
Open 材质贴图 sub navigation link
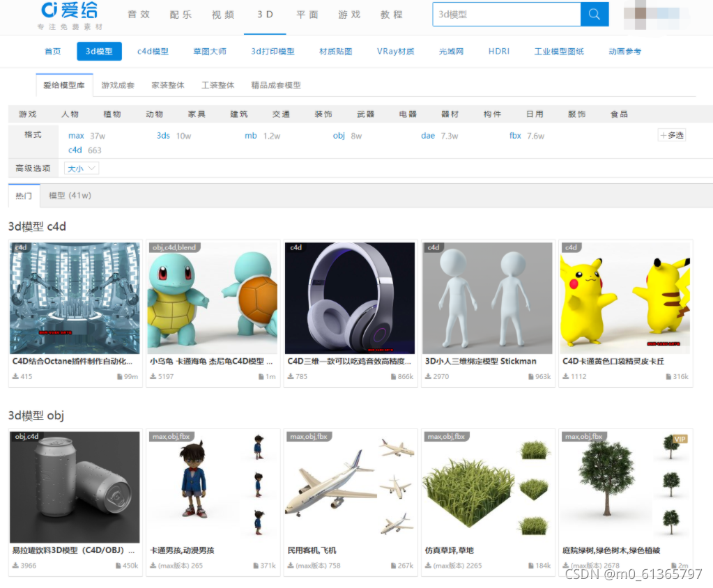pyautogui.click(x=335, y=52)
